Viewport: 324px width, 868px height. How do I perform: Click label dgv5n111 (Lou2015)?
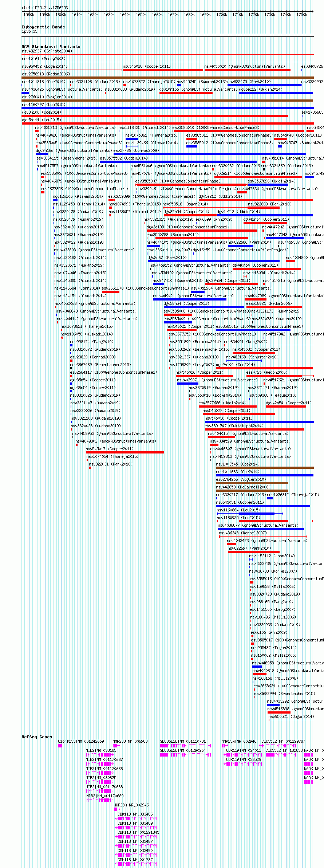pyautogui.click(x=42, y=120)
